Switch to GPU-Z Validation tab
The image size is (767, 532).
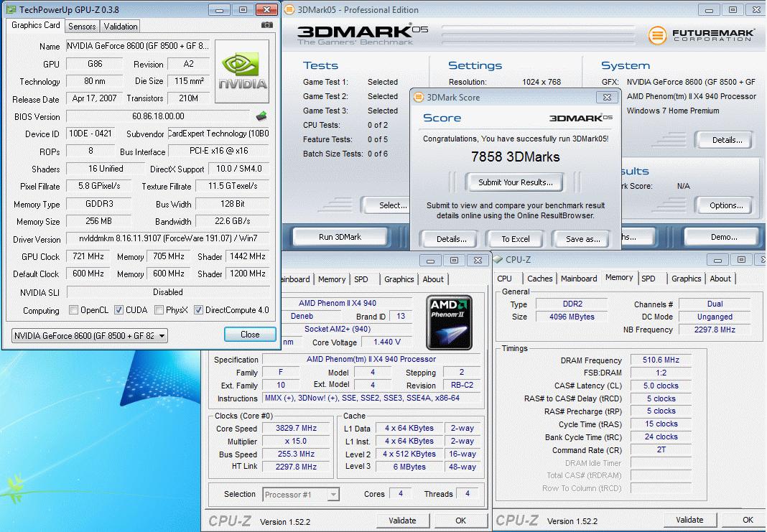click(121, 27)
